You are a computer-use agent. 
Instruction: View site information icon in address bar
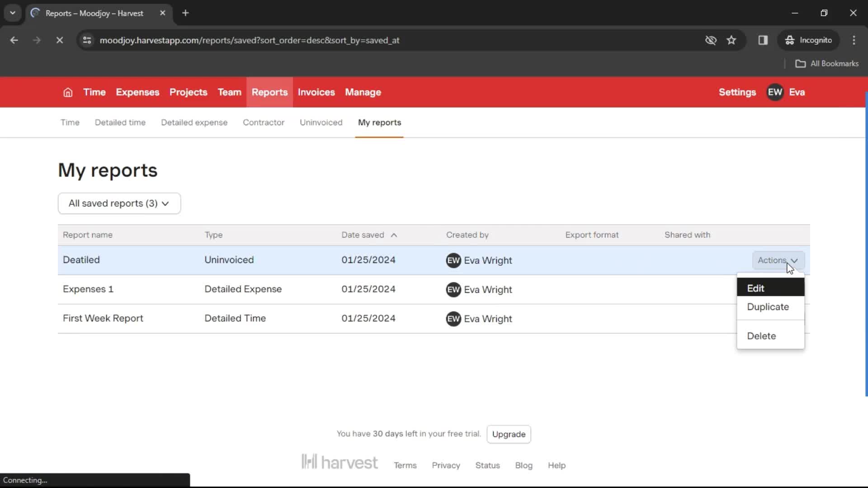click(87, 40)
